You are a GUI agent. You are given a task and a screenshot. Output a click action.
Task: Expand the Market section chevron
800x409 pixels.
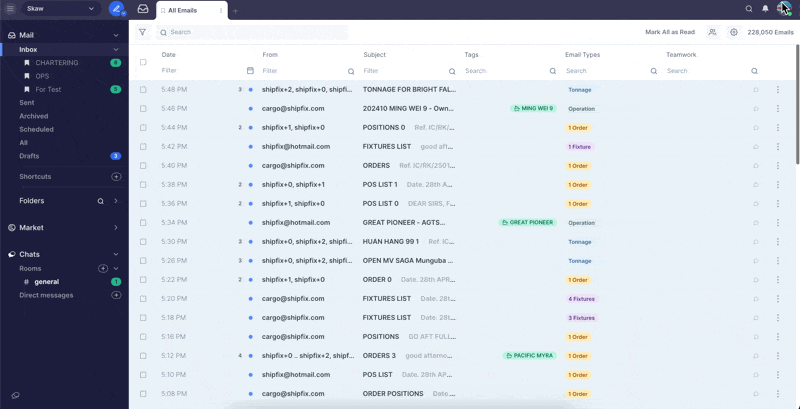(x=116, y=228)
